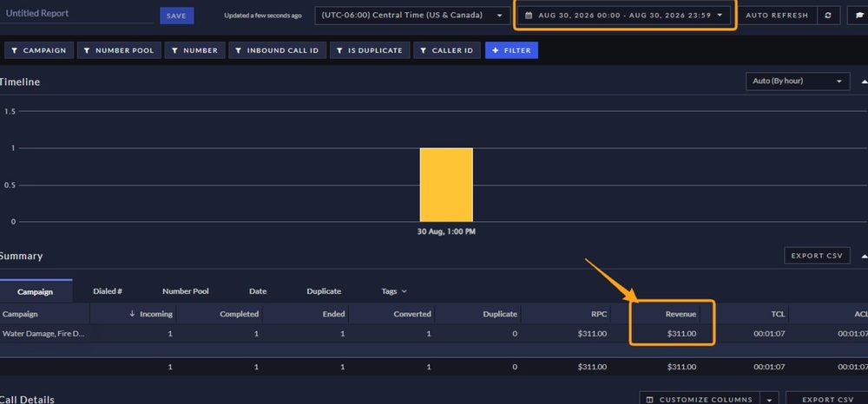Viewport: 868px width, 404px height.
Task: Export the Summary as CSV
Action: [817, 256]
